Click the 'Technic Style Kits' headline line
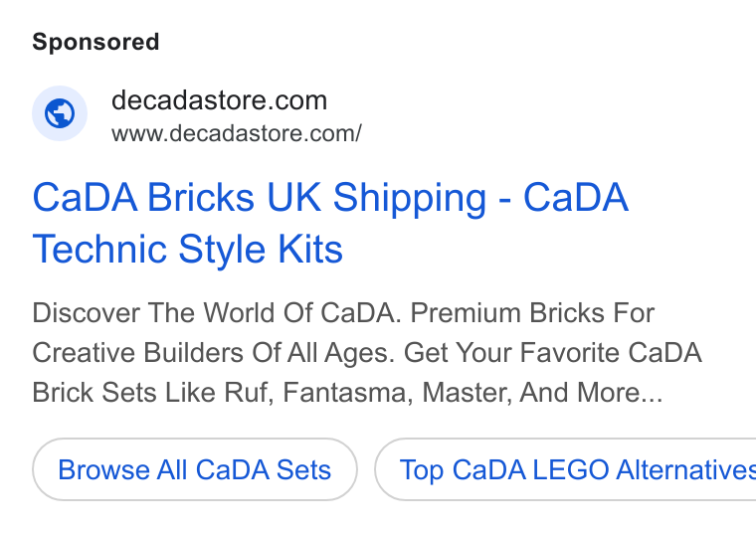Image resolution: width=756 pixels, height=533 pixels. [x=188, y=250]
